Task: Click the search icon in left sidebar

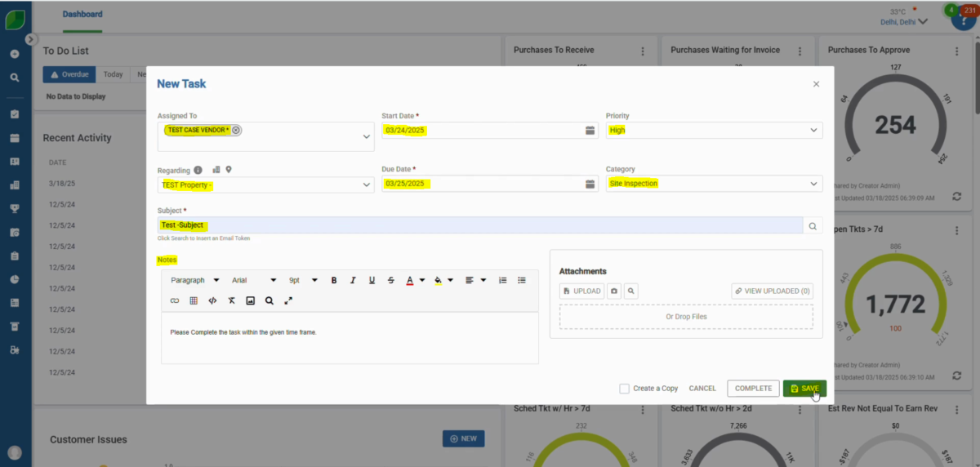Action: point(15,78)
